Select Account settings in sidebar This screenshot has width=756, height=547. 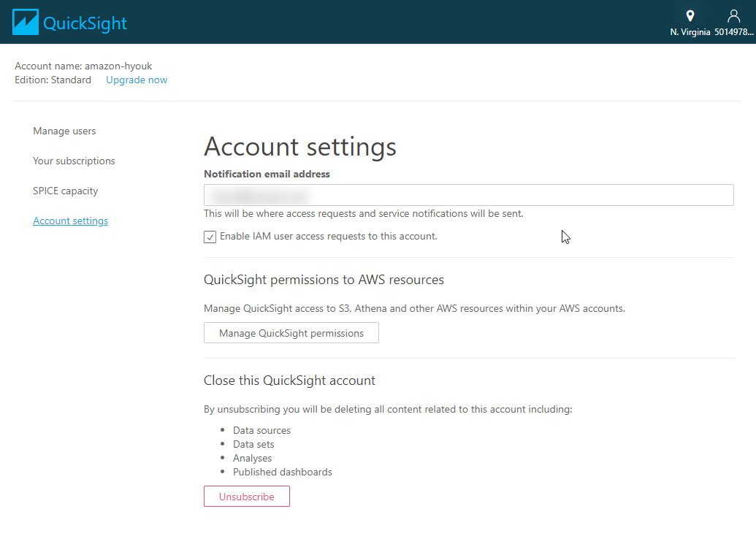click(x=70, y=221)
